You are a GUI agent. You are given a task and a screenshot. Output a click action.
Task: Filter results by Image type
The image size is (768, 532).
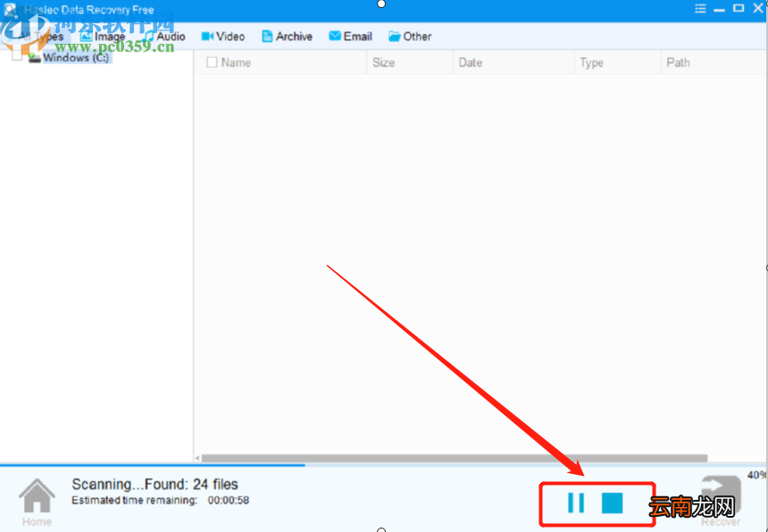point(103,37)
